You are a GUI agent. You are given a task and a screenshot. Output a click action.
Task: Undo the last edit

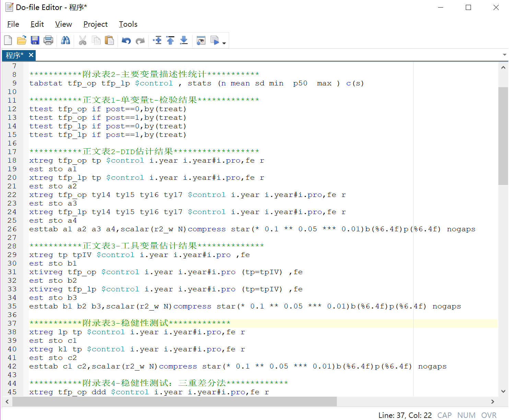126,40
